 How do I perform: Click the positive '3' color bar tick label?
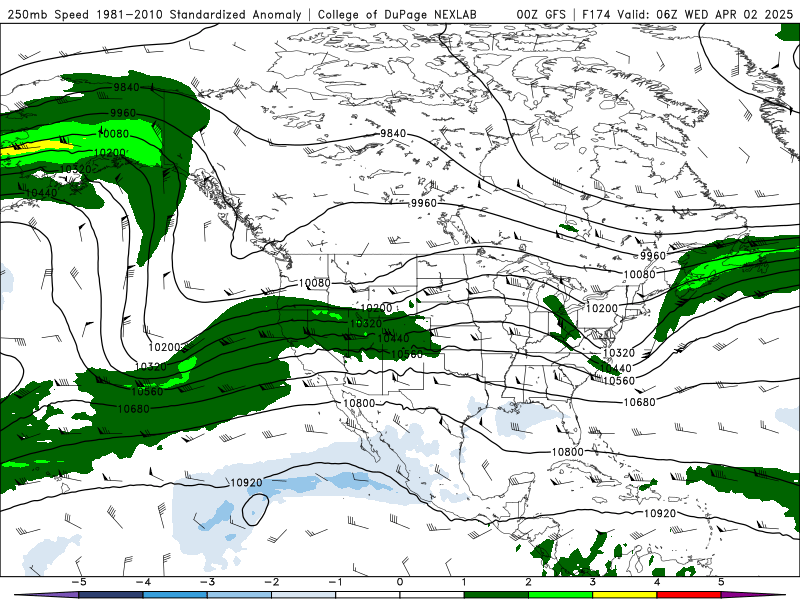pyautogui.click(x=593, y=582)
